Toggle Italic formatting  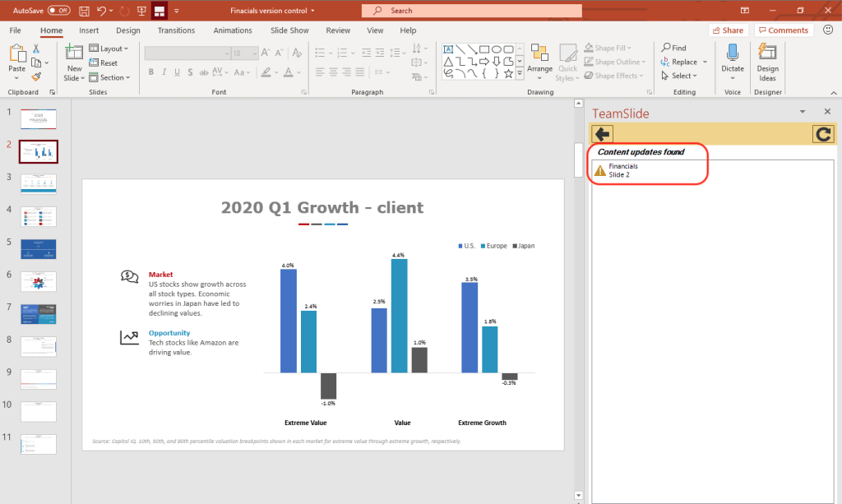[x=165, y=72]
